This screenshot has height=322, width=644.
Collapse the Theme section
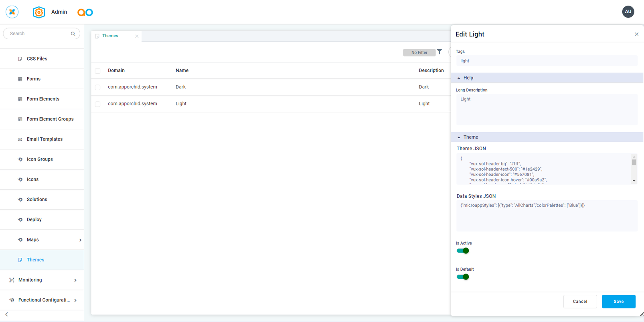click(459, 137)
